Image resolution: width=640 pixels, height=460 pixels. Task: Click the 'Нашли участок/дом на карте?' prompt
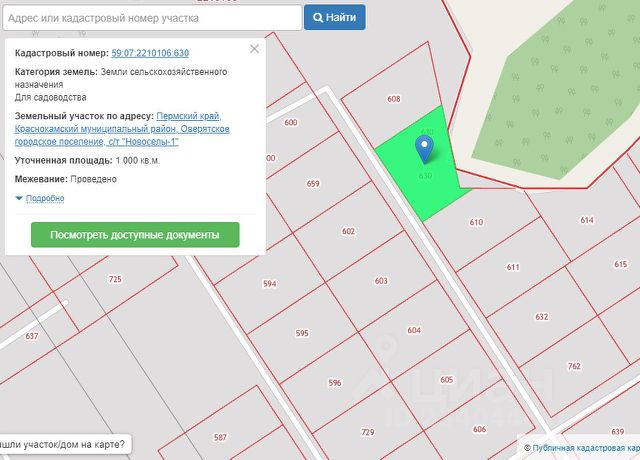tap(64, 444)
